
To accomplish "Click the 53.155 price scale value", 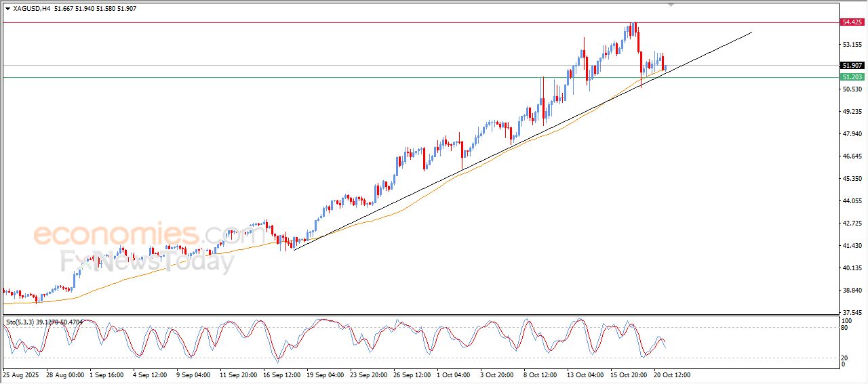I will [x=851, y=45].
